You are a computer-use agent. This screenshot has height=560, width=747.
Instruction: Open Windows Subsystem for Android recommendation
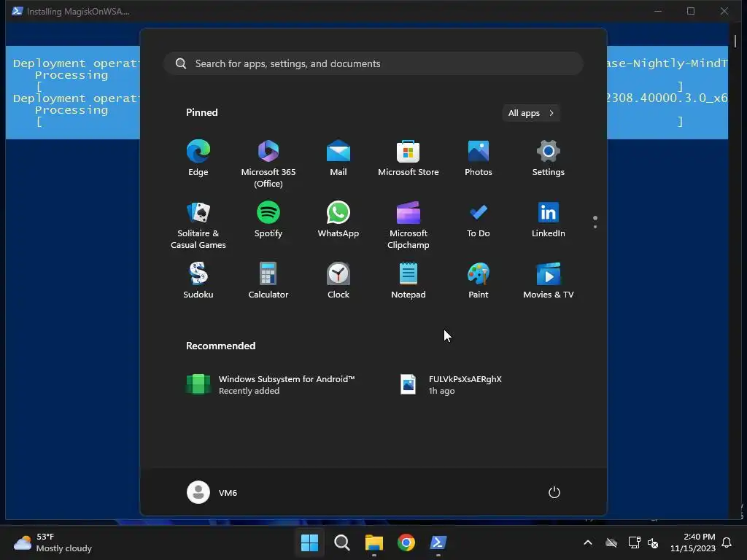tap(270, 385)
